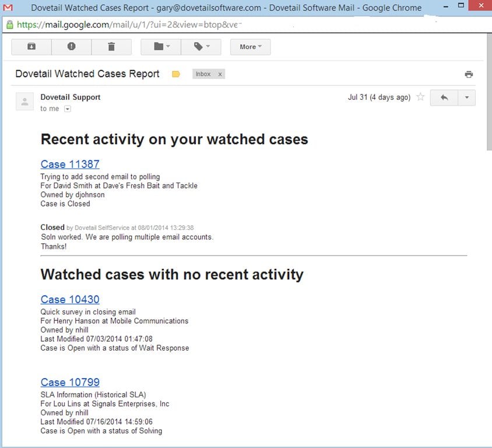The image size is (492, 448).
Task: Click 'Last Modified 07/16/2014 14:59:06'
Action: coord(96,422)
